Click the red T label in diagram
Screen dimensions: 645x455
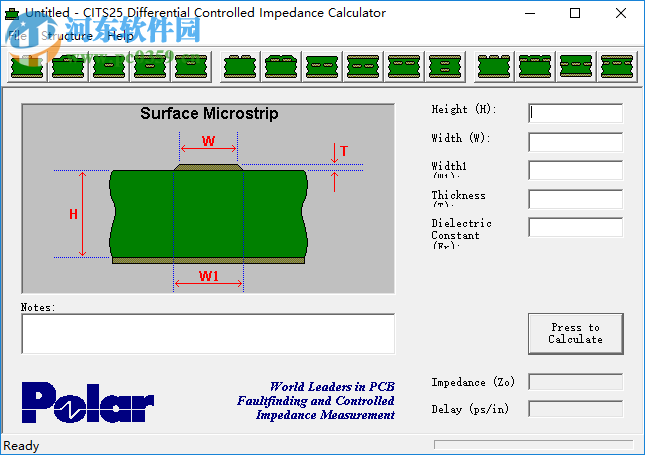click(344, 151)
